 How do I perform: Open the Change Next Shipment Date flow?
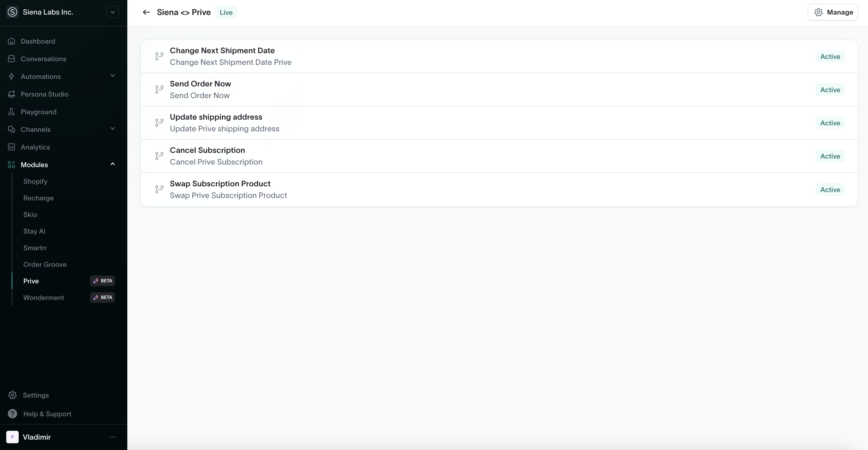pyautogui.click(x=499, y=57)
